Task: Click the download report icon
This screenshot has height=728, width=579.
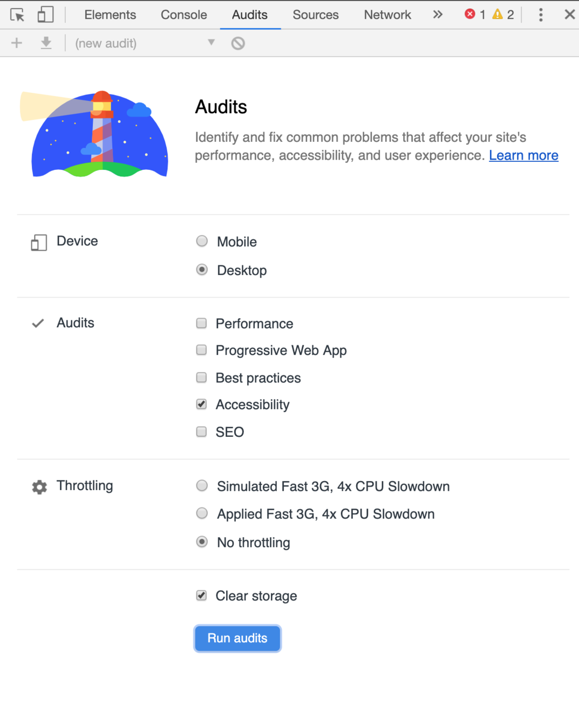Action: pyautogui.click(x=46, y=43)
